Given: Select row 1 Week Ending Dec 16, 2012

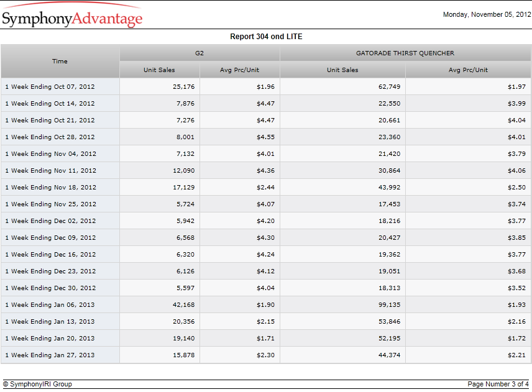Looking at the screenshot, I should tap(266, 254).
